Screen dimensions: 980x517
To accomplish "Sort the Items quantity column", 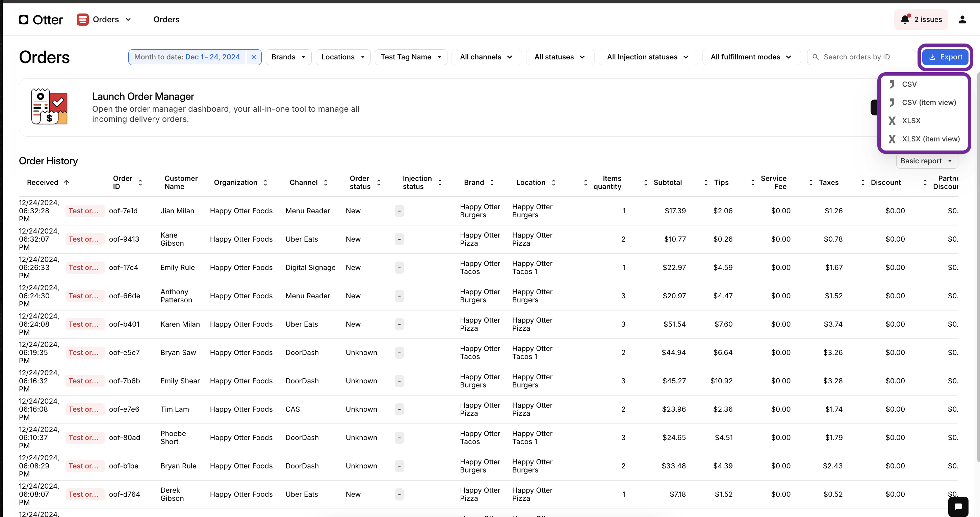I will tap(586, 183).
